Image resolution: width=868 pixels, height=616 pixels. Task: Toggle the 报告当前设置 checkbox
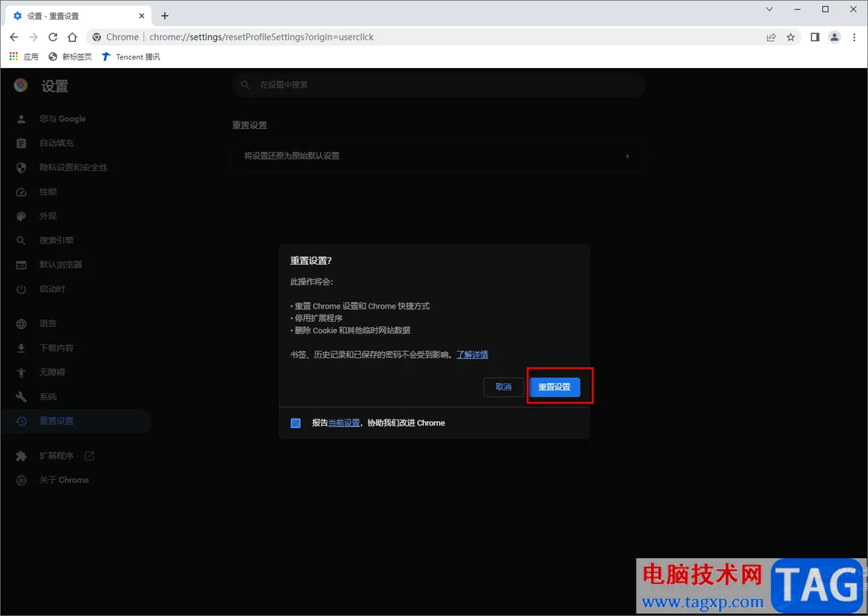(x=295, y=423)
